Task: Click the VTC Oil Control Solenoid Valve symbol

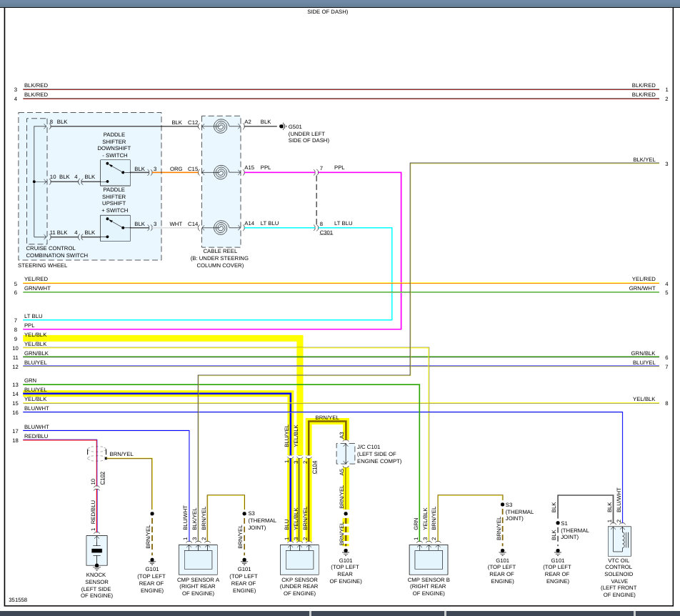Action: (x=619, y=541)
